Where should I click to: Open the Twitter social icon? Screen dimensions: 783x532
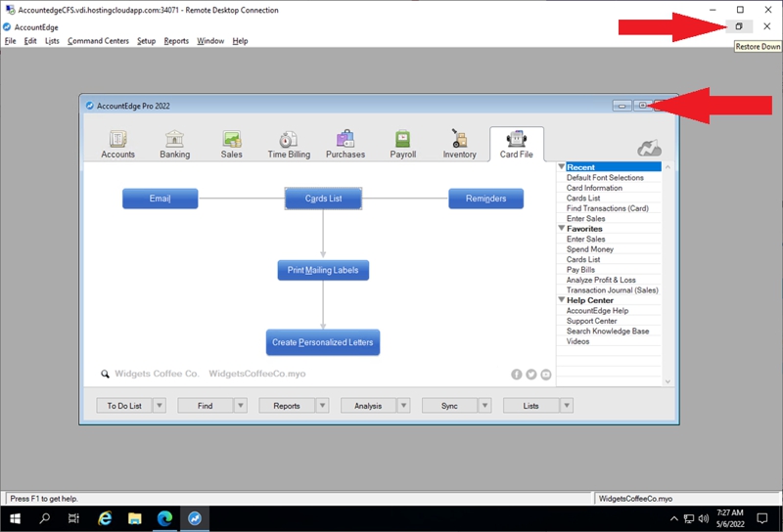click(531, 375)
